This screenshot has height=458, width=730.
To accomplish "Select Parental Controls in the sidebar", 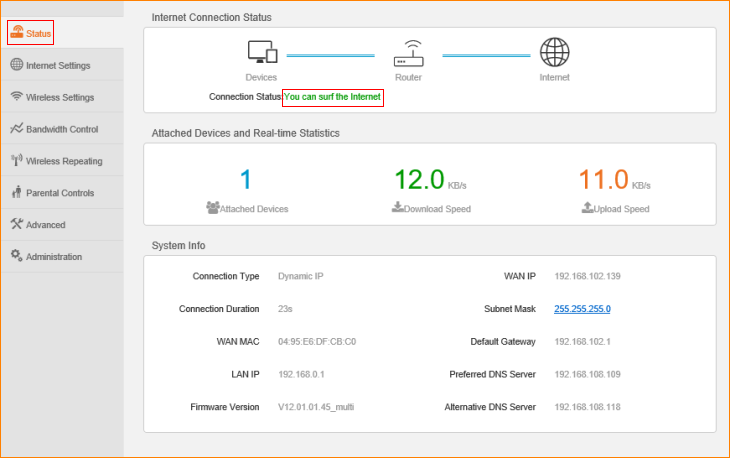I will (59, 193).
